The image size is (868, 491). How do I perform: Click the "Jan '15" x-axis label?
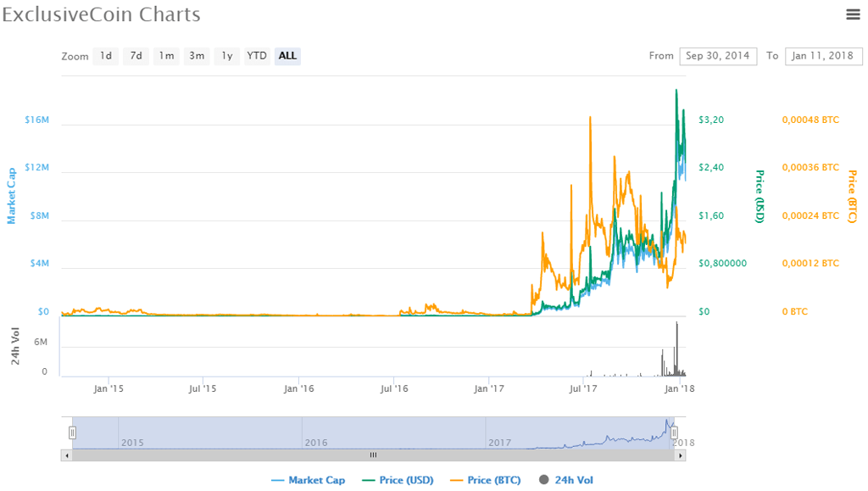click(x=108, y=388)
